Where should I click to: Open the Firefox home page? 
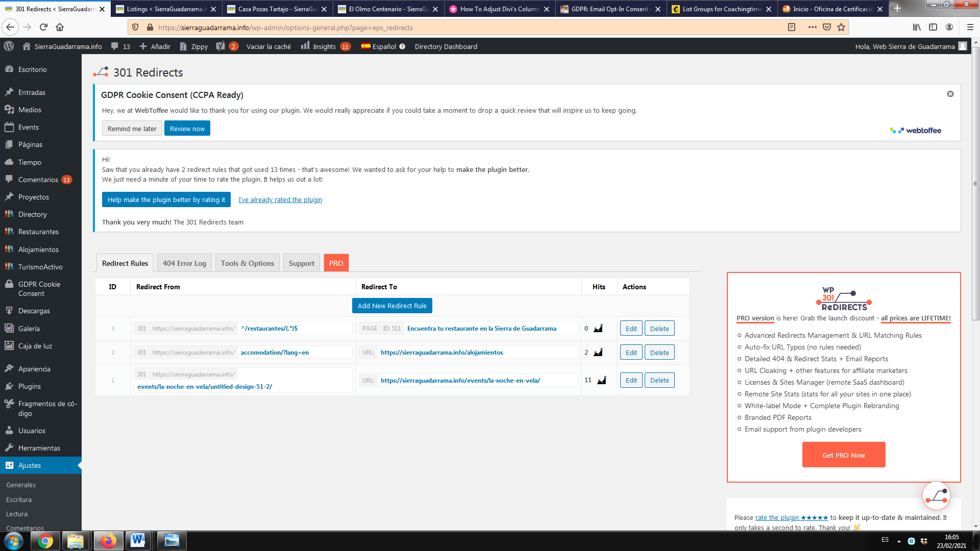pos(60,27)
